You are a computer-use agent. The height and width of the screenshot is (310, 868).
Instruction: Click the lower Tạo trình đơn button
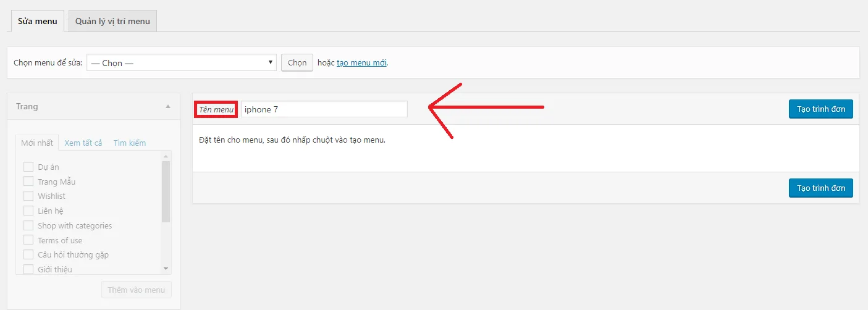point(821,188)
